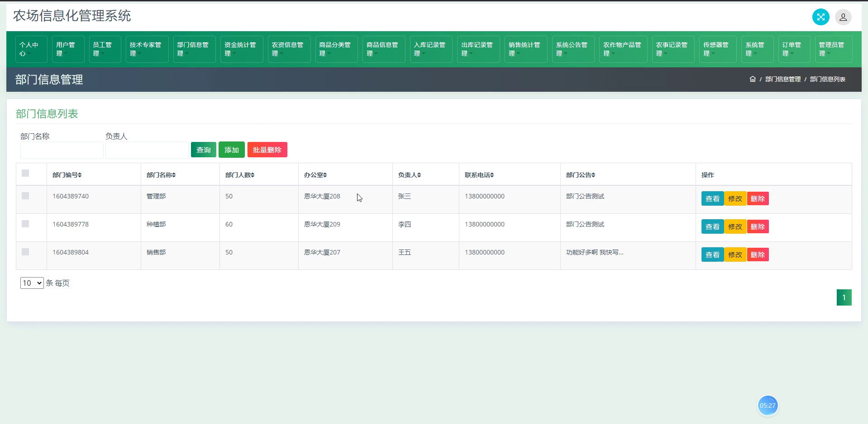This screenshot has width=868, height=424.
Task: Click the green 查询 search button
Action: pyautogui.click(x=204, y=150)
